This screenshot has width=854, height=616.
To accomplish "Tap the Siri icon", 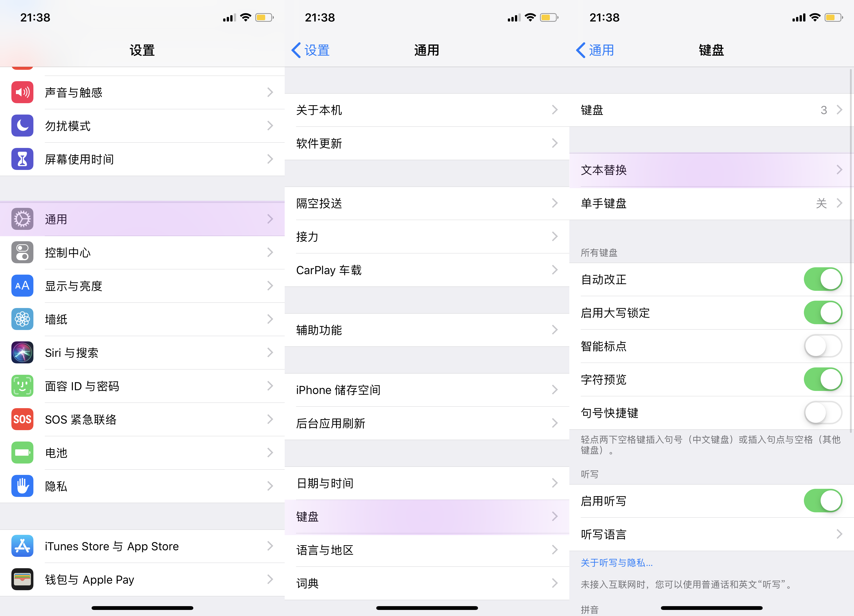I will click(x=22, y=352).
